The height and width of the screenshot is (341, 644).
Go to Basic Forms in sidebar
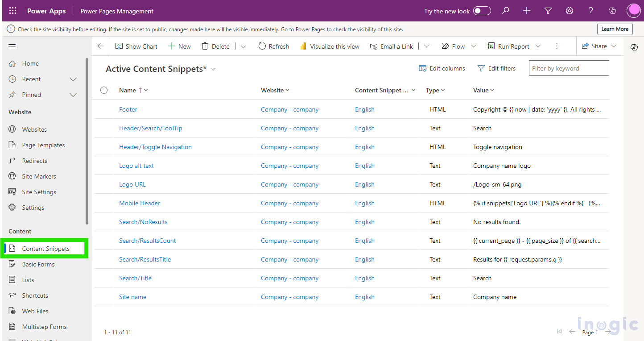[x=38, y=264]
